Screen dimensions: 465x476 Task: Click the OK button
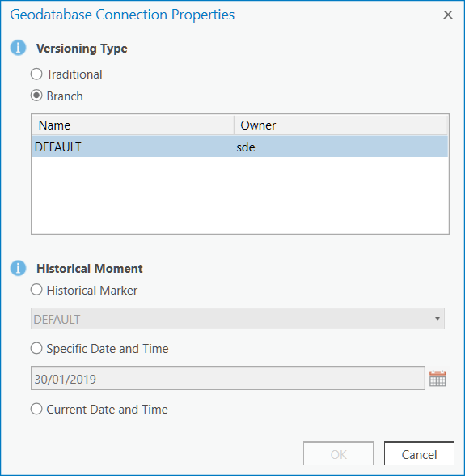click(338, 454)
